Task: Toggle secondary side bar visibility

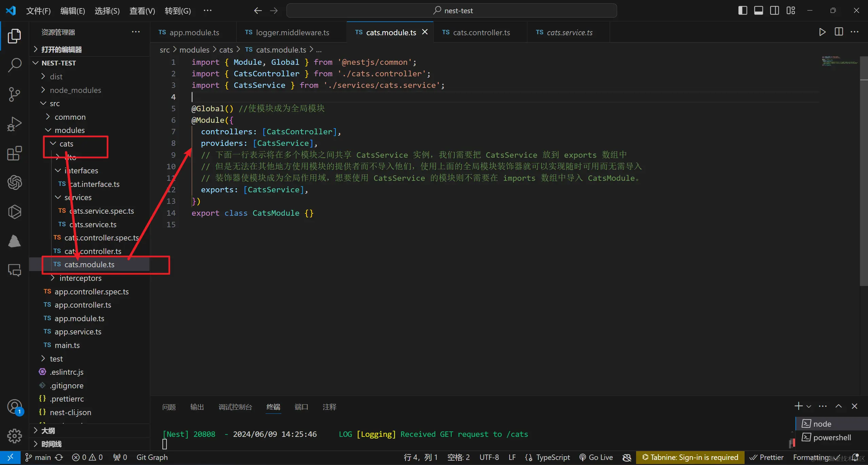Action: (774, 11)
